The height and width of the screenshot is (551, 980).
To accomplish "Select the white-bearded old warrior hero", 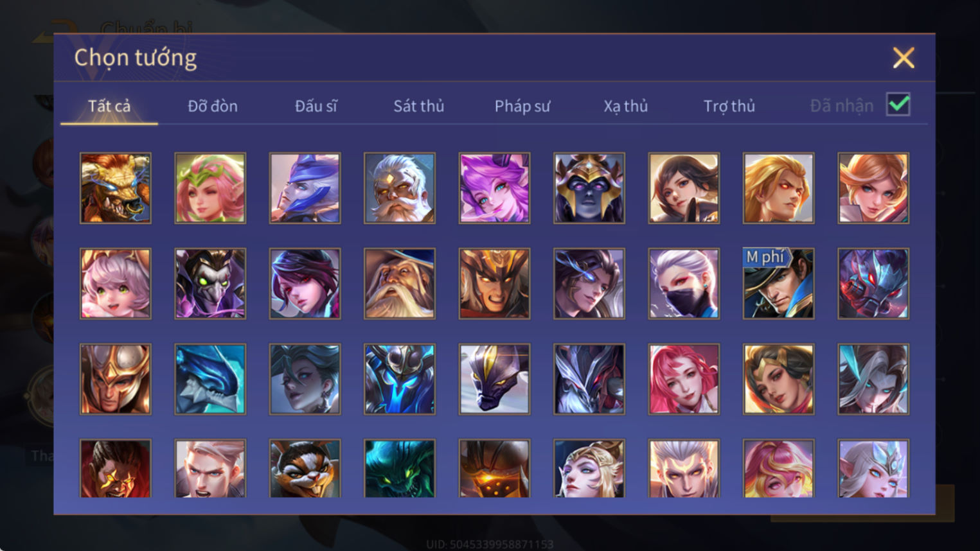I will (400, 188).
